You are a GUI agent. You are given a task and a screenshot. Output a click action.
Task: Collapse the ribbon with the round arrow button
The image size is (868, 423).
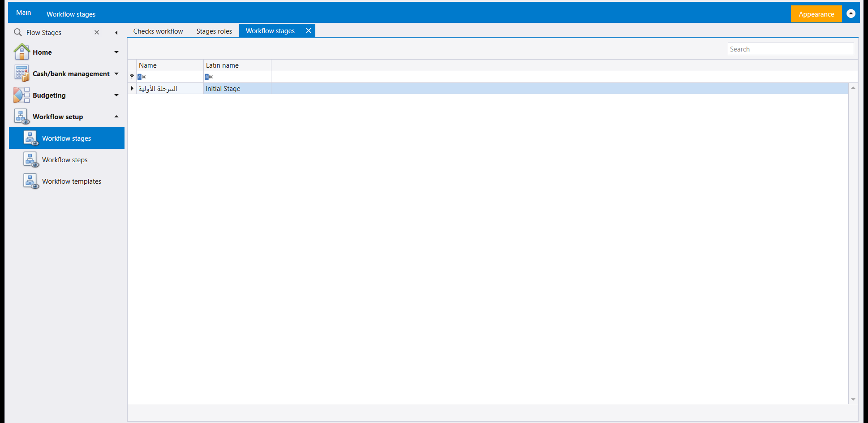click(x=851, y=14)
